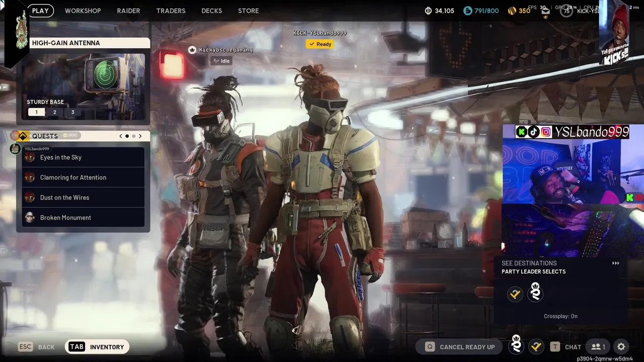Click the party leader avatar in bottom bar
644x362 pixels.
516,345
